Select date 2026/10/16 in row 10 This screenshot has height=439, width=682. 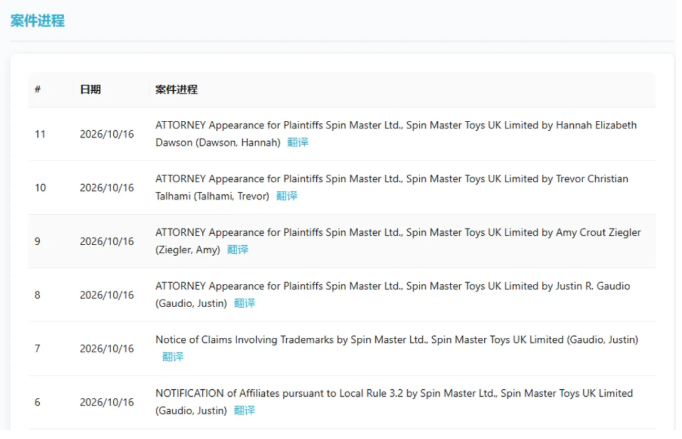(107, 188)
